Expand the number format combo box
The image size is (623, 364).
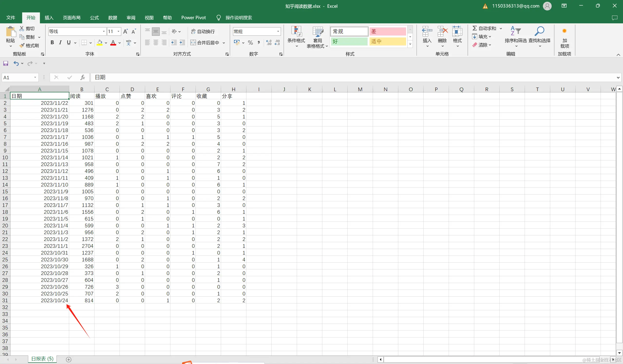278,31
